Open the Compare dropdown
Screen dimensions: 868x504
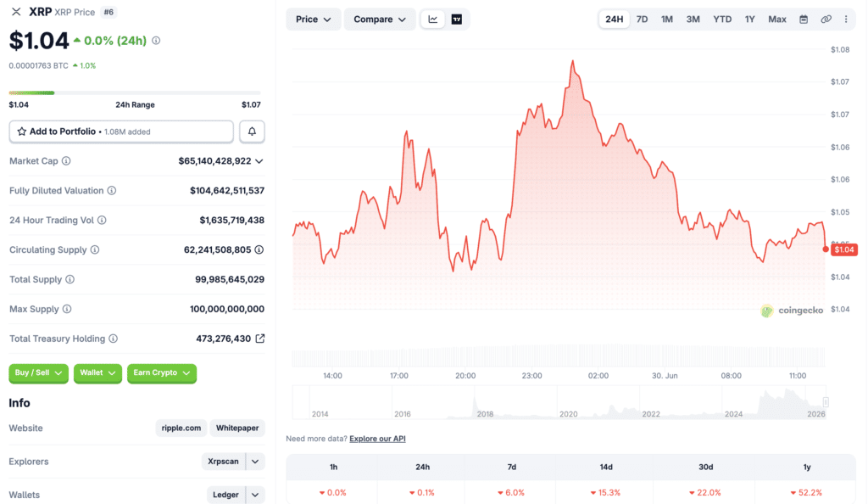(x=380, y=20)
